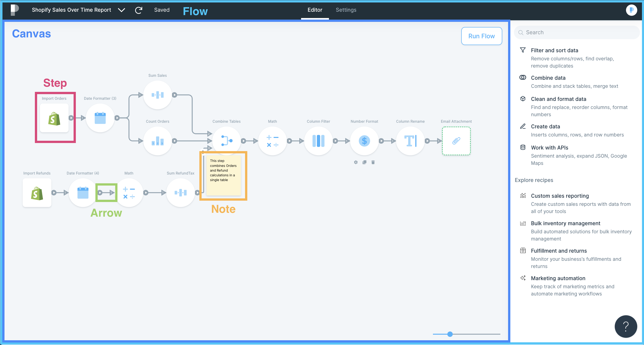The height and width of the screenshot is (345, 644).
Task: Select the Import Refunds Shopify step
Action: click(37, 193)
